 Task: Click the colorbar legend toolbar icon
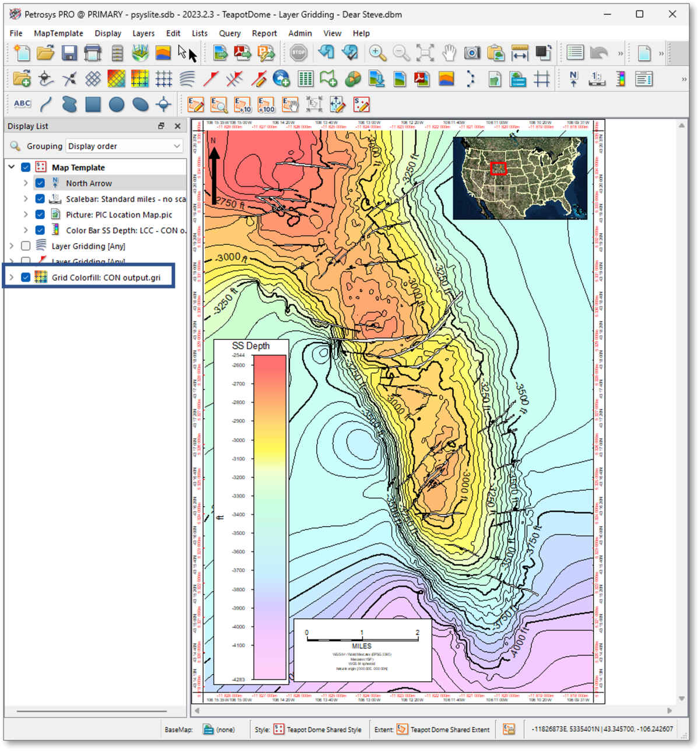[620, 79]
